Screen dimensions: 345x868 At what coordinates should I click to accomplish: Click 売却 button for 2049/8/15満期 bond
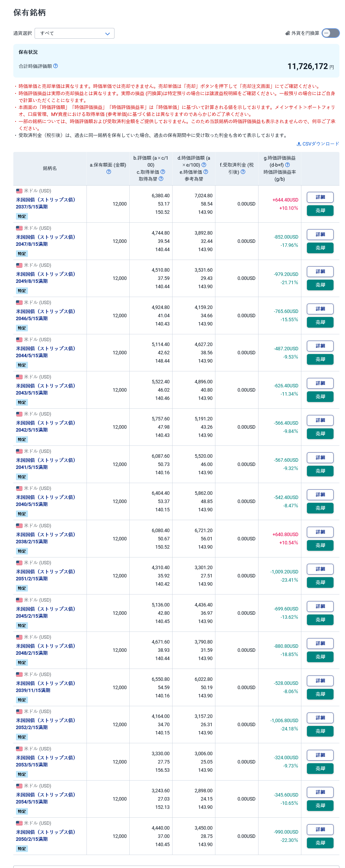coord(320,285)
